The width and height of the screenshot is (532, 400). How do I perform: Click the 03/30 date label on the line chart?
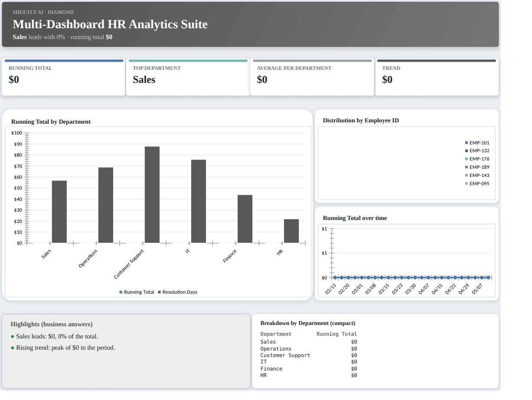[411, 289]
